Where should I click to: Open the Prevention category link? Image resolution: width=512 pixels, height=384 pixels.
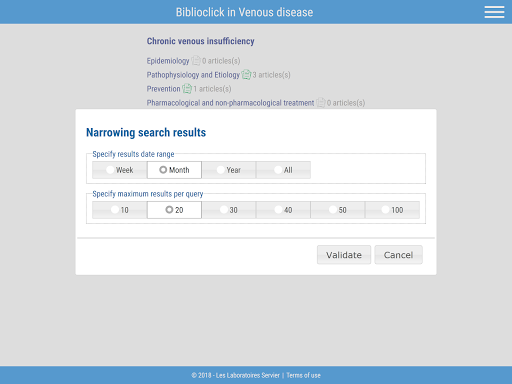point(163,89)
